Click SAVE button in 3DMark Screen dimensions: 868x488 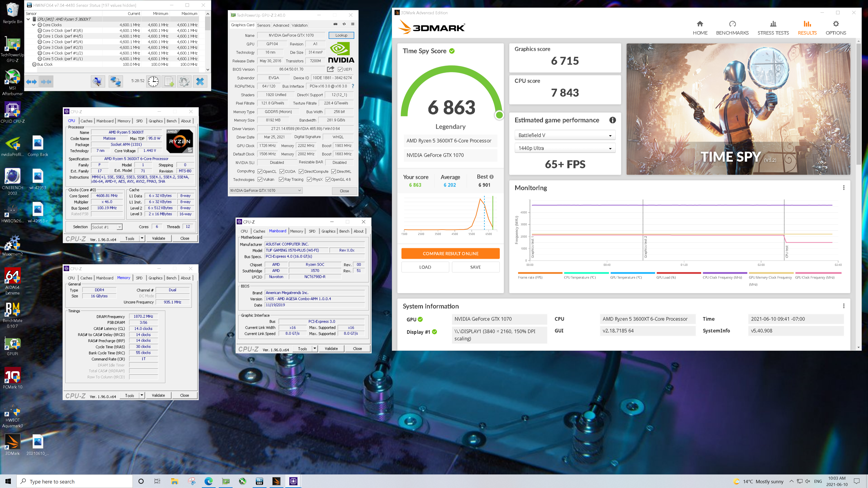(x=475, y=267)
